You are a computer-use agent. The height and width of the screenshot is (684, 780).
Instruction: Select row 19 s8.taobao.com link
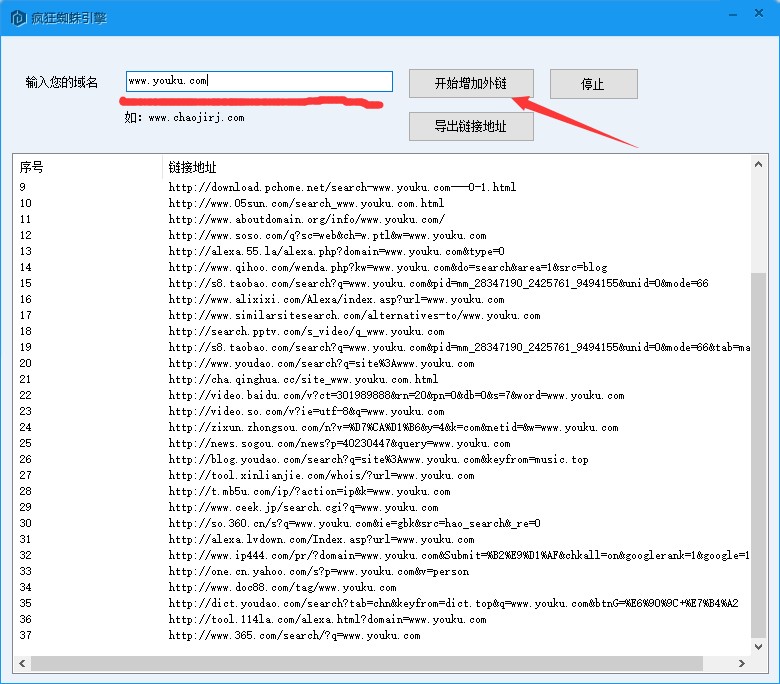click(x=459, y=347)
